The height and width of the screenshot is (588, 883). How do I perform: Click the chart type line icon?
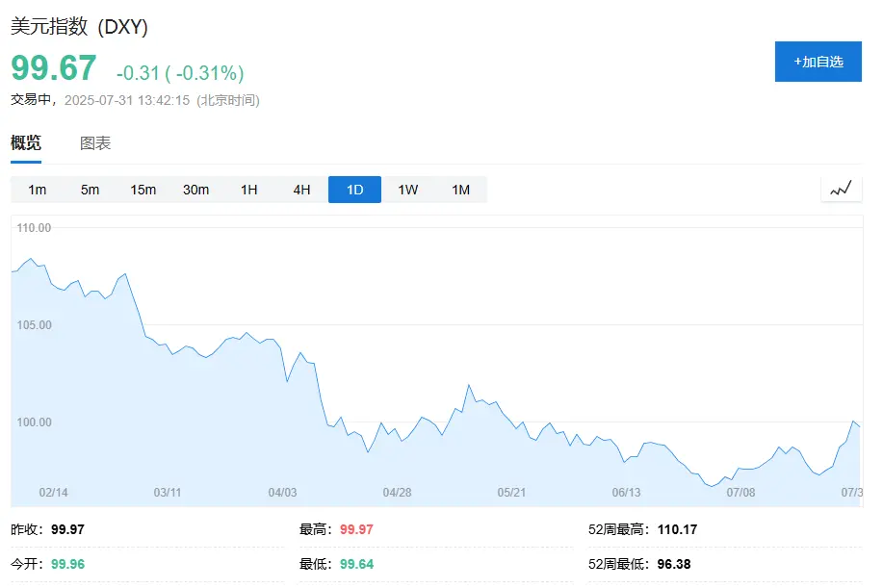pyautogui.click(x=841, y=190)
